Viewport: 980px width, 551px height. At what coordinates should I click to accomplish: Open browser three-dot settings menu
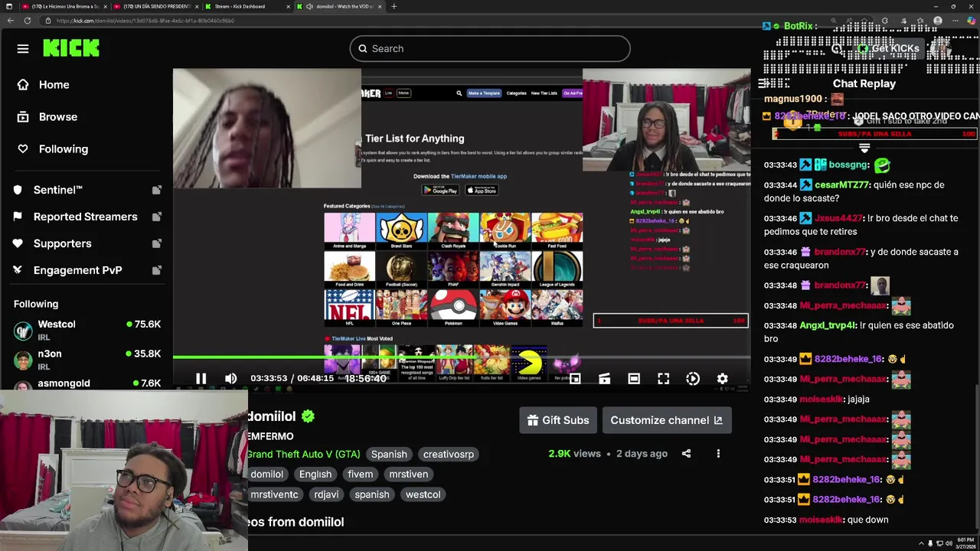pos(955,21)
